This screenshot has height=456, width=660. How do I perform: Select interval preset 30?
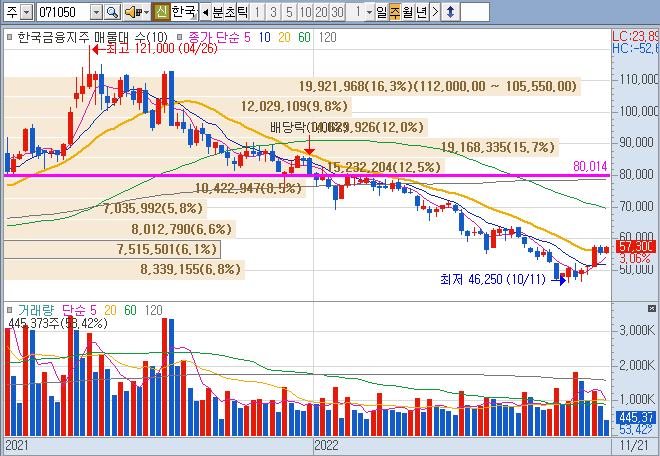click(x=337, y=12)
